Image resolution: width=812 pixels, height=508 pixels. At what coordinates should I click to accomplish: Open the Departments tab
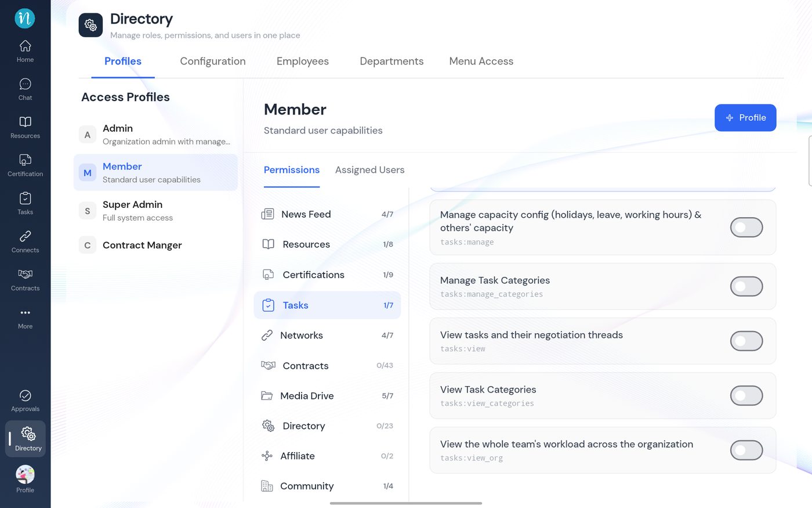(391, 61)
